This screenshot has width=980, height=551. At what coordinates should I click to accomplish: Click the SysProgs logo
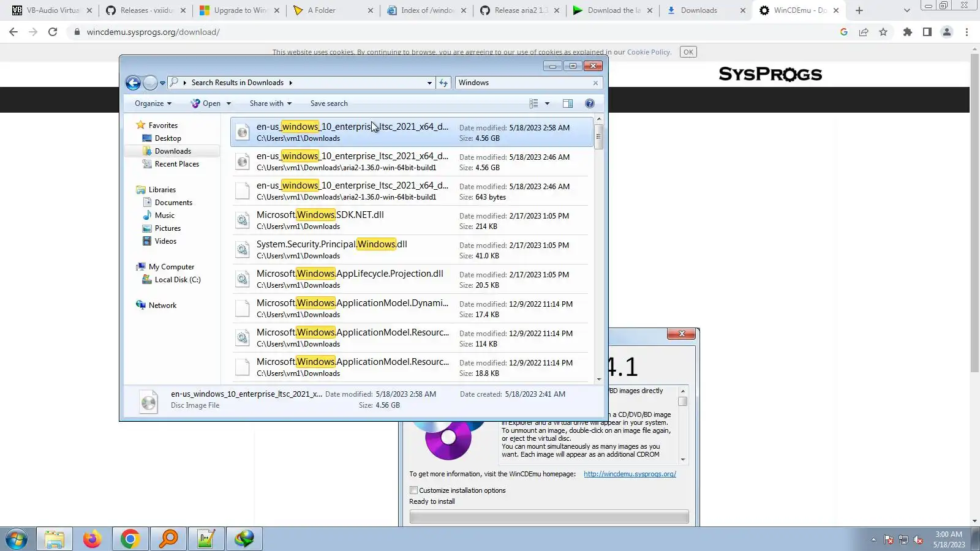(x=771, y=74)
